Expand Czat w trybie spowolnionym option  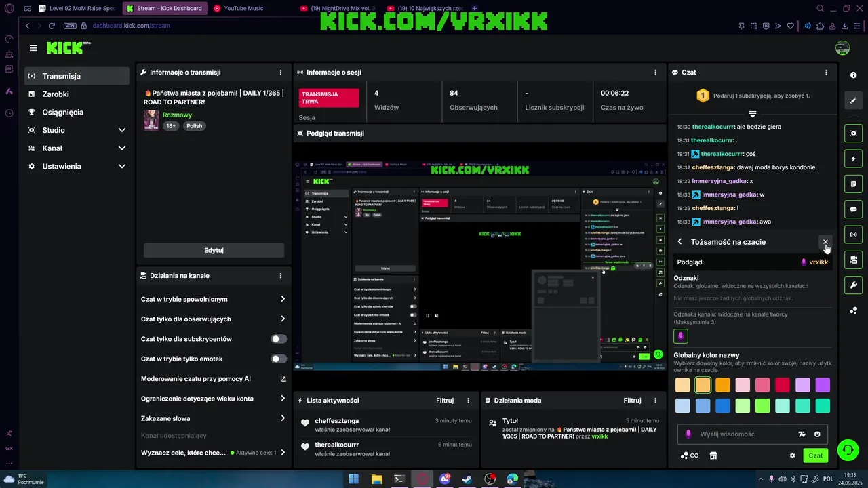[213, 299]
